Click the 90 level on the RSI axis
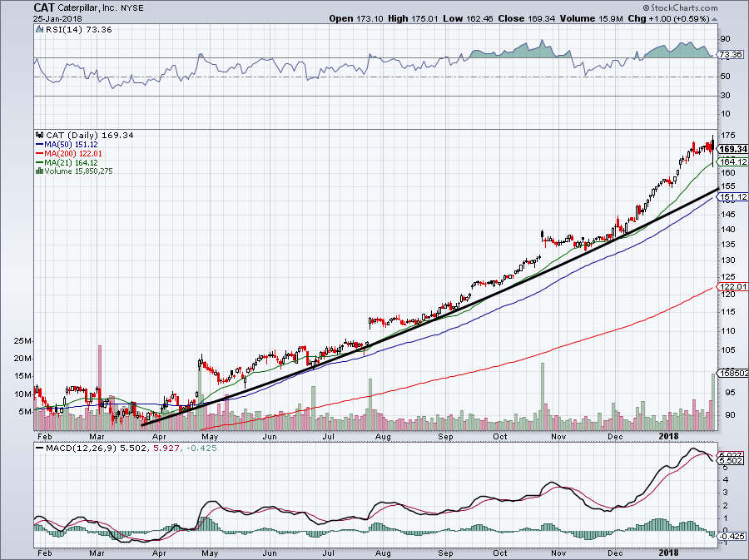Viewport: 749px width, 560px height. [725, 39]
